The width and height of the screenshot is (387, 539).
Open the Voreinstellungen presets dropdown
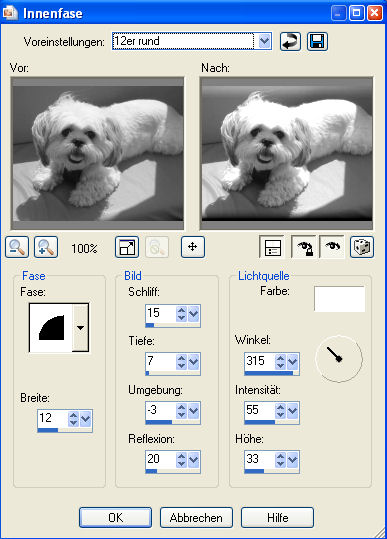[x=264, y=42]
